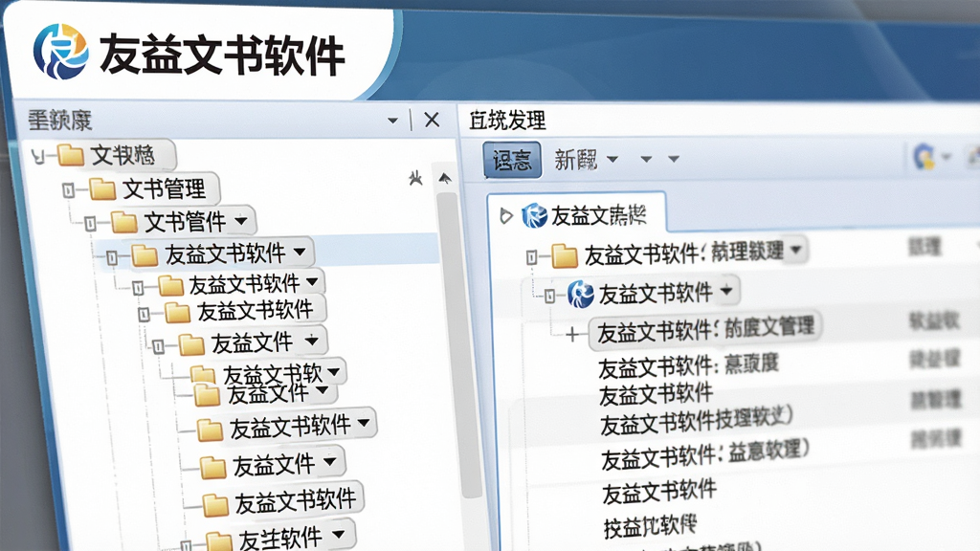Select the 友益文书软件: 益意软理) row
This screenshot has width=980, height=551.
[x=705, y=454]
